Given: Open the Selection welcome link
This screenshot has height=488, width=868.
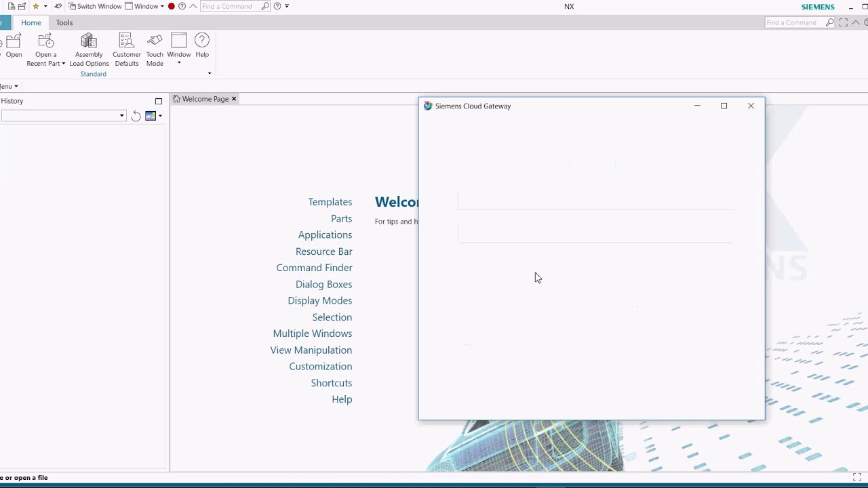Looking at the screenshot, I should tap(332, 317).
